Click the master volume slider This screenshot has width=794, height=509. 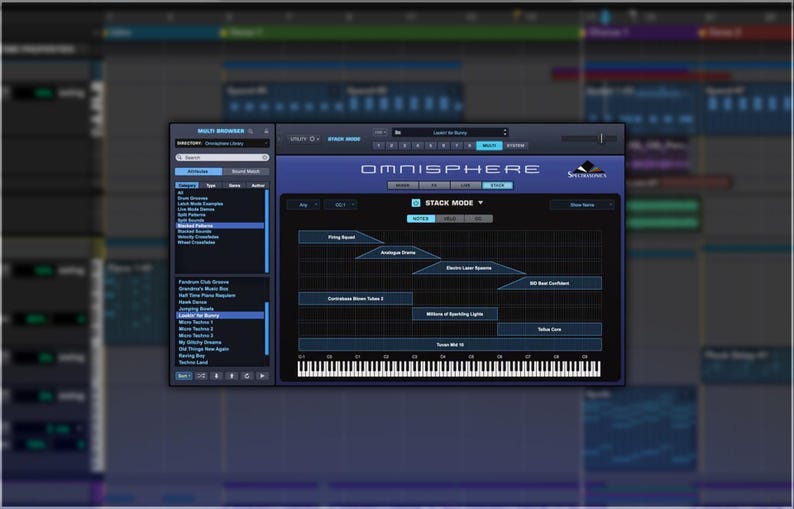589,138
